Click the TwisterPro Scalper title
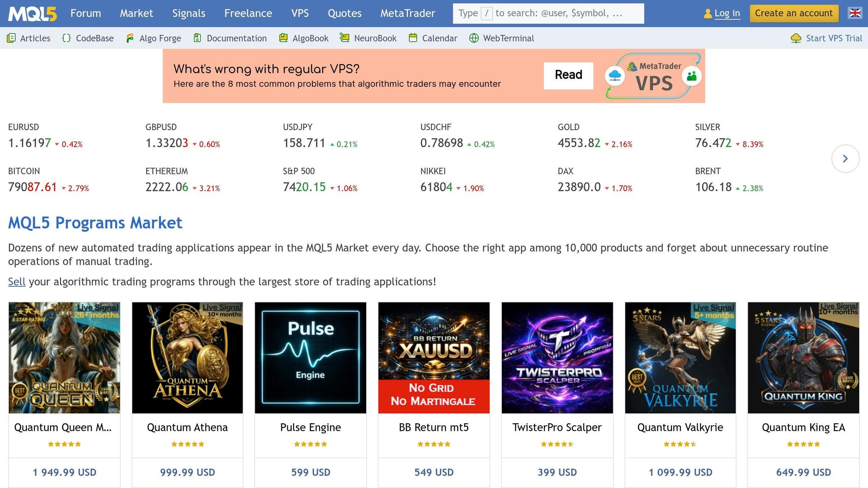Screen dimensions: 868x488 [557, 427]
